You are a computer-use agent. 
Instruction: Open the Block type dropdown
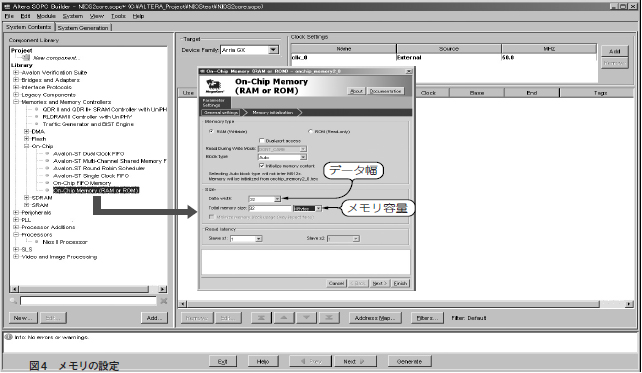click(x=303, y=157)
